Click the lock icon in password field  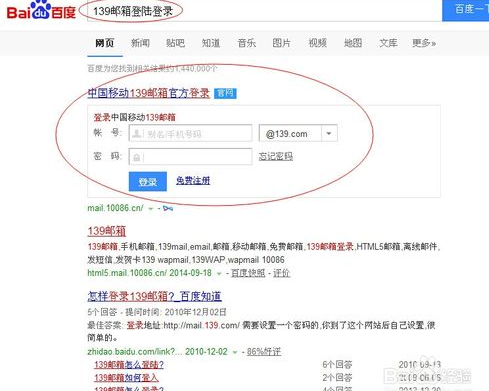click(136, 157)
